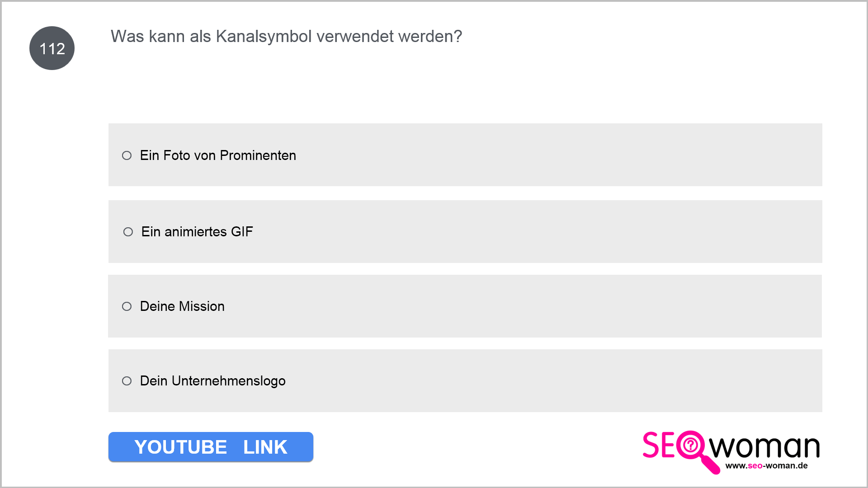Click empty area of first answer box
868x488 pixels.
click(542, 155)
